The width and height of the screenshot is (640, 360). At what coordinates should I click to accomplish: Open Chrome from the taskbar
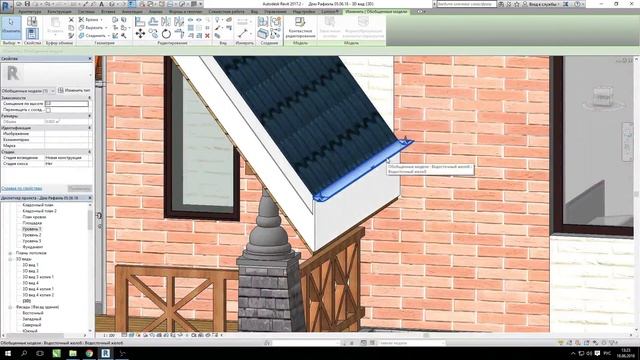(89, 353)
